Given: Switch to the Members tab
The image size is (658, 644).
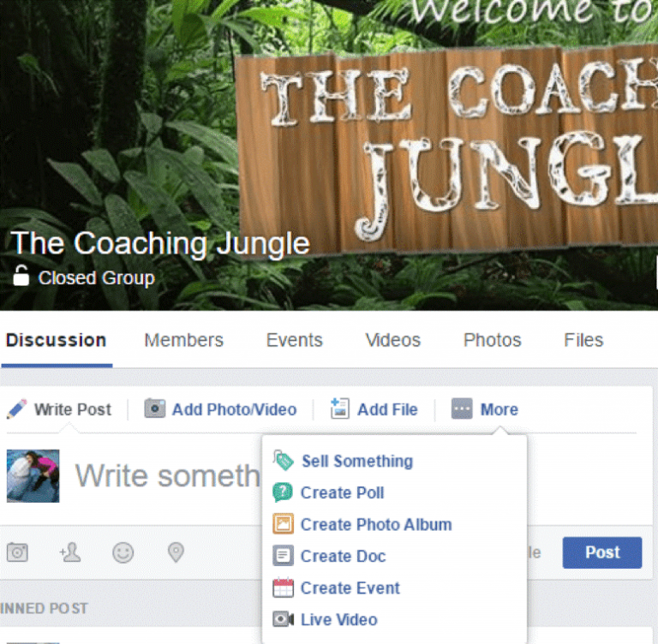Looking at the screenshot, I should point(184,340).
